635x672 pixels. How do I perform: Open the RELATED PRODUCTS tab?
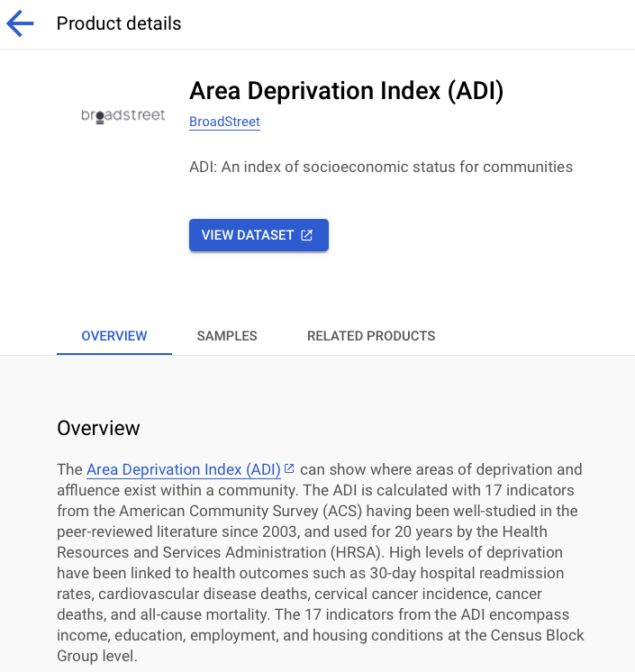(x=371, y=336)
